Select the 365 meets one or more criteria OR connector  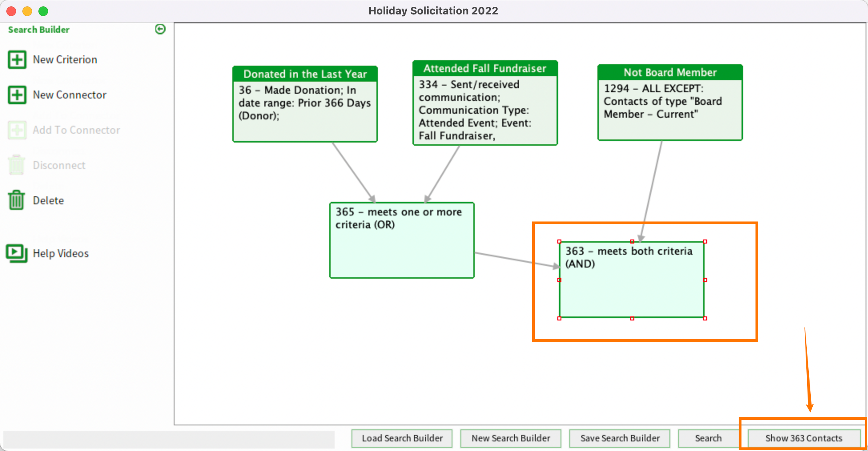[402, 240]
